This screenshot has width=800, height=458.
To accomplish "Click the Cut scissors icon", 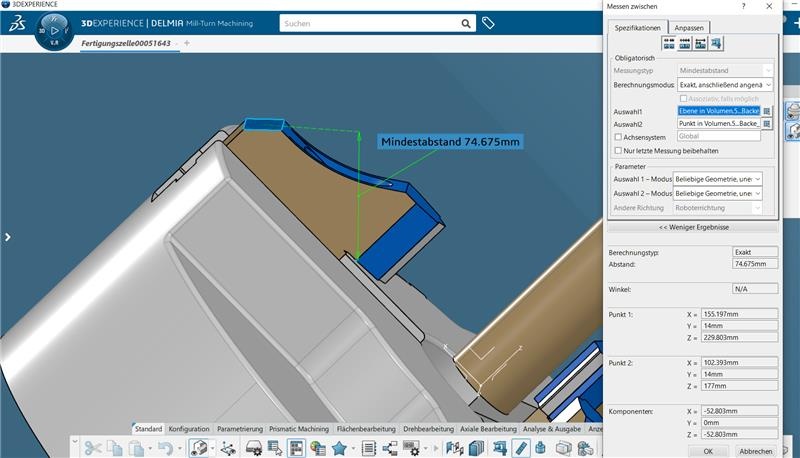I will pyautogui.click(x=93, y=448).
